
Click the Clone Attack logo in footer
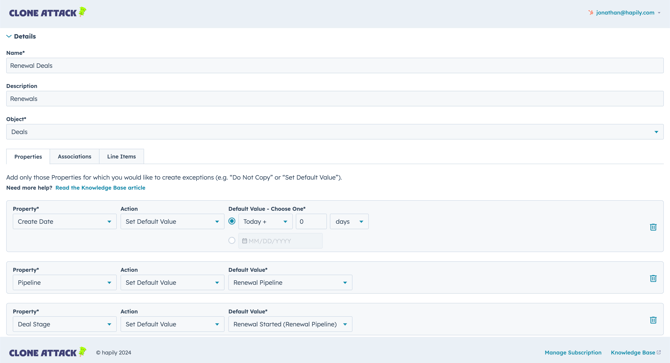tap(47, 352)
